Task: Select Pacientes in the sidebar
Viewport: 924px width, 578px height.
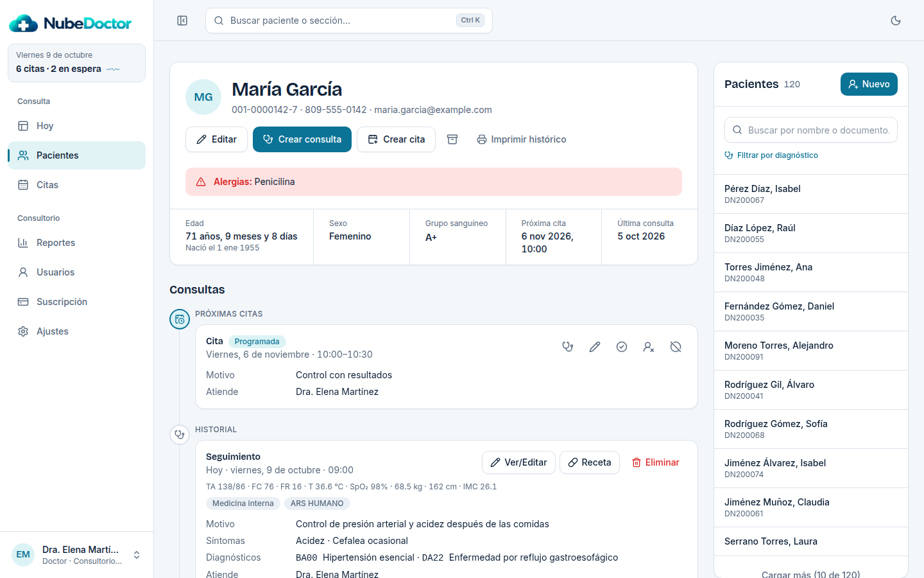Action: click(77, 155)
